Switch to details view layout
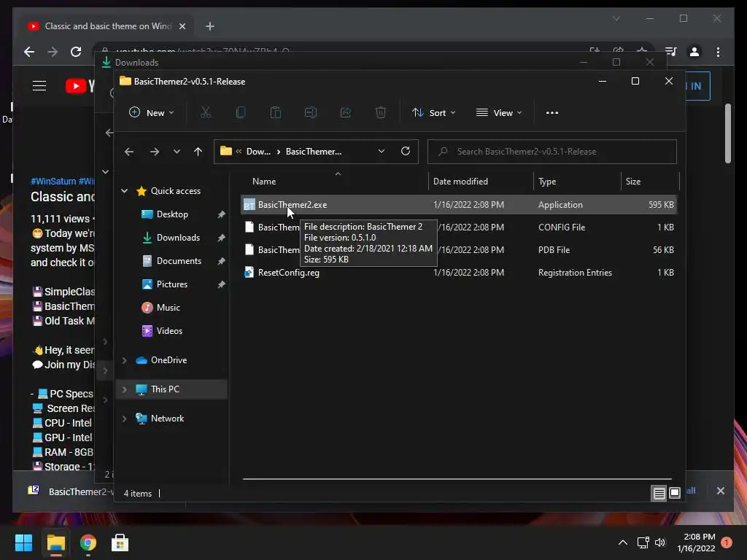This screenshot has width=747, height=560. click(x=659, y=494)
